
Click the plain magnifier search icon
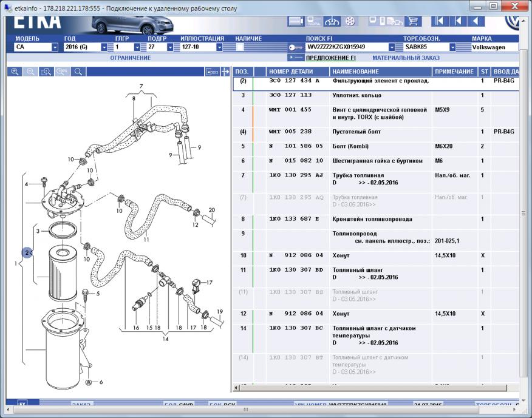tap(78, 72)
